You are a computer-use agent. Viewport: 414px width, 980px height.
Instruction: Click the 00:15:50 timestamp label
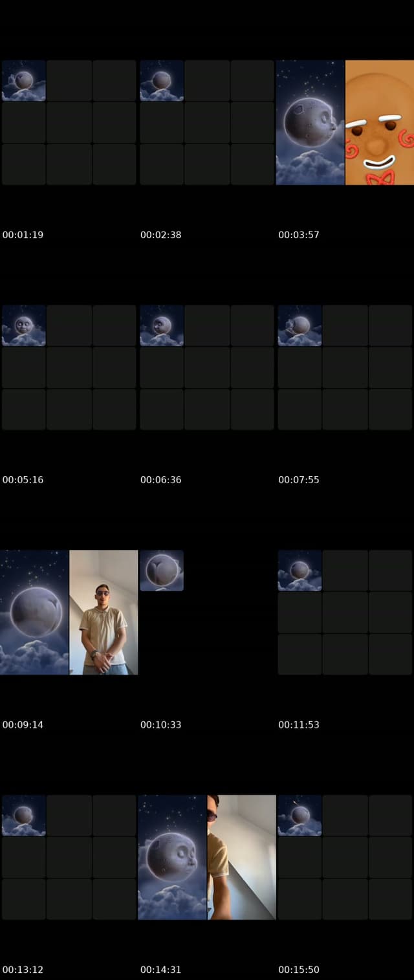point(299,970)
